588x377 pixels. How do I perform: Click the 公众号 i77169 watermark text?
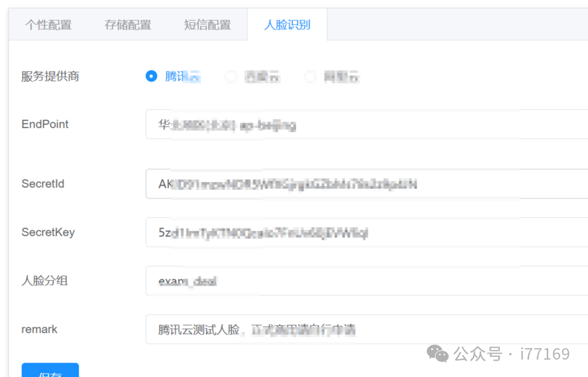512,354
